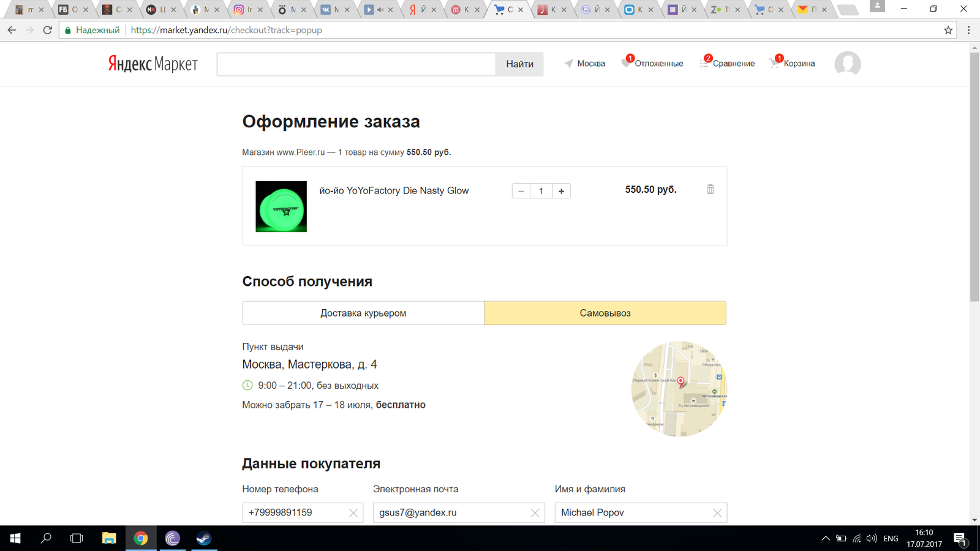Select Доставка курьером delivery option
This screenshot has height=551, width=980.
[x=363, y=313]
